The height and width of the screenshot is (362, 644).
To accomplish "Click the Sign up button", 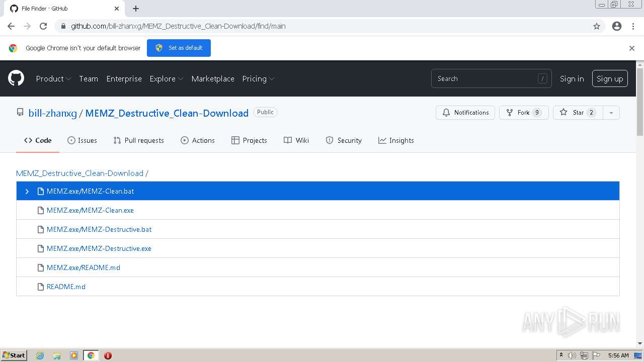I will click(x=610, y=78).
